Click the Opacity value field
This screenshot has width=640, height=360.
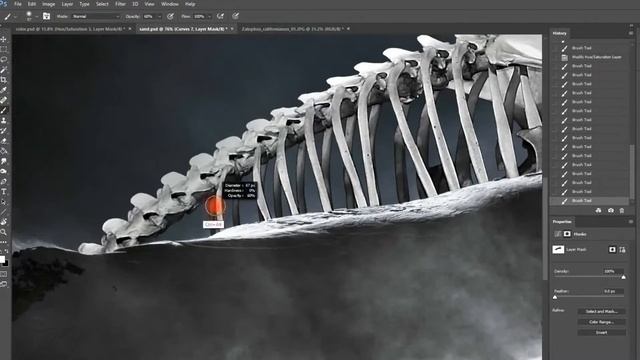tap(149, 16)
